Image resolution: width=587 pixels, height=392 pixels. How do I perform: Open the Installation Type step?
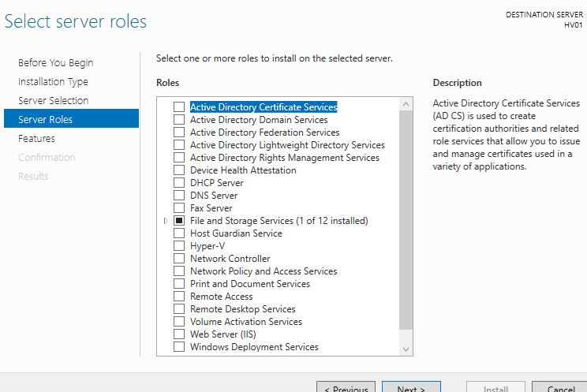pyautogui.click(x=53, y=82)
